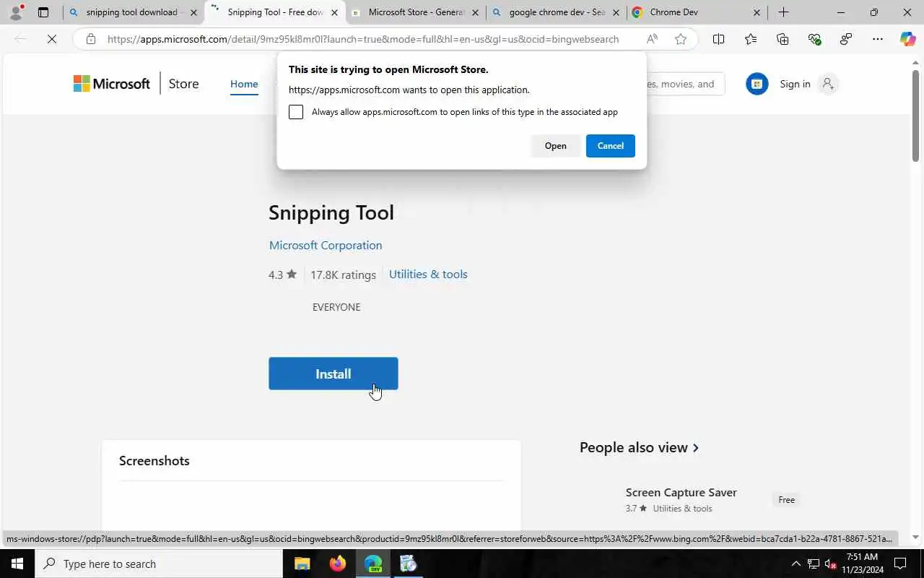
Task: Check Always allow apps.microsoft.com checkbox
Action: tap(296, 112)
